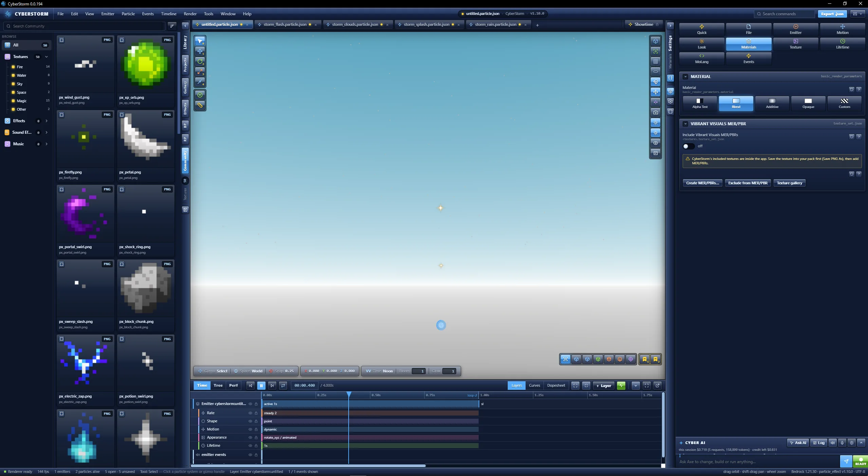Viewport: 868px width, 476px height.
Task: Open the Render menu
Action: click(x=190, y=14)
